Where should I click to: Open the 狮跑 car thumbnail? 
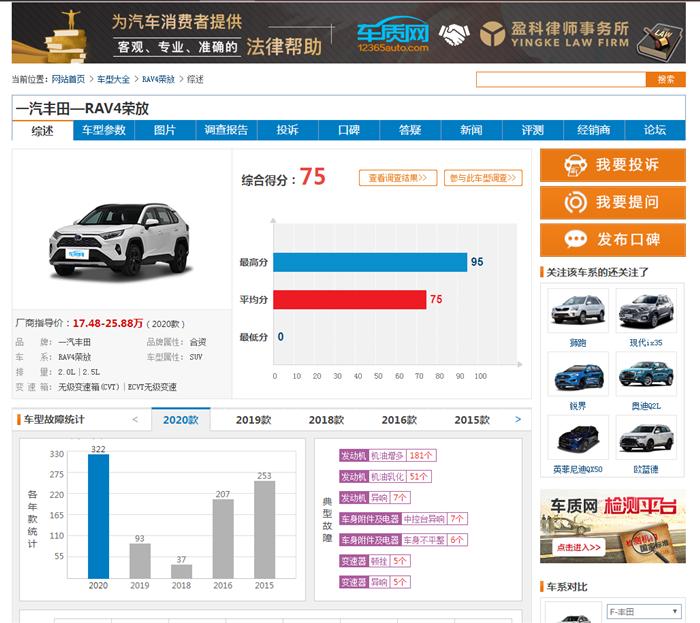pos(578,310)
